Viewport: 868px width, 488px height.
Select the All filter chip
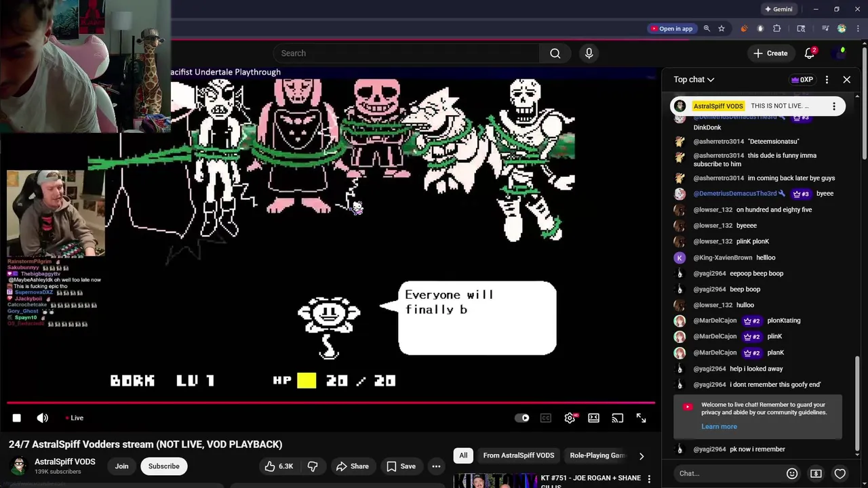463,455
